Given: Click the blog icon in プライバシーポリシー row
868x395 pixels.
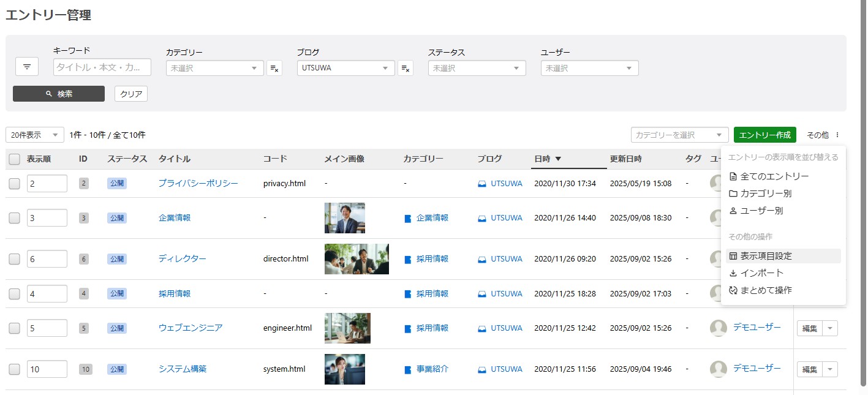Looking at the screenshot, I should pyautogui.click(x=482, y=184).
